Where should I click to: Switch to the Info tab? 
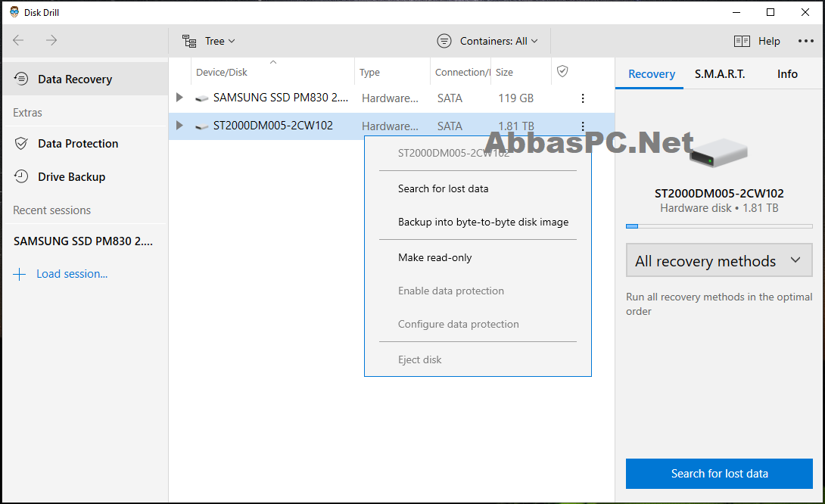(787, 74)
